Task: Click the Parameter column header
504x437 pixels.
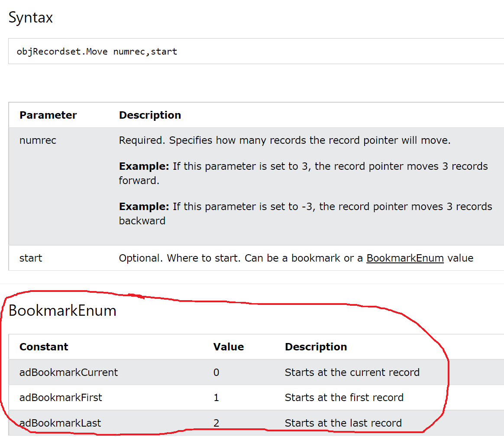Action: click(x=48, y=115)
